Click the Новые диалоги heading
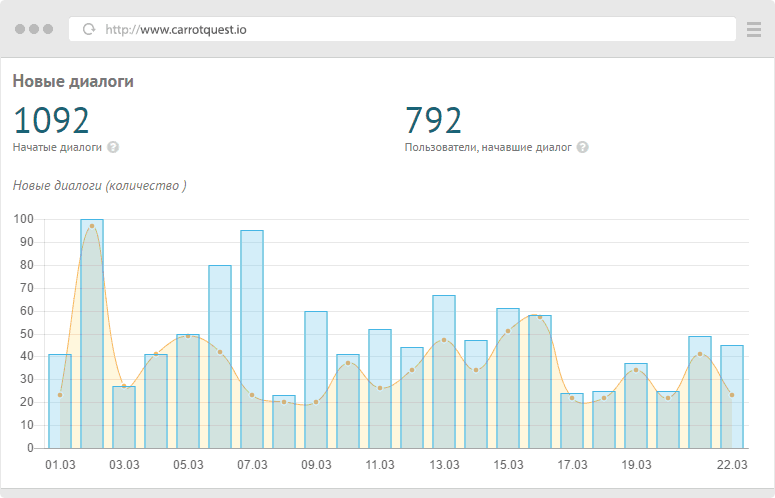Image resolution: width=775 pixels, height=498 pixels. tap(73, 81)
